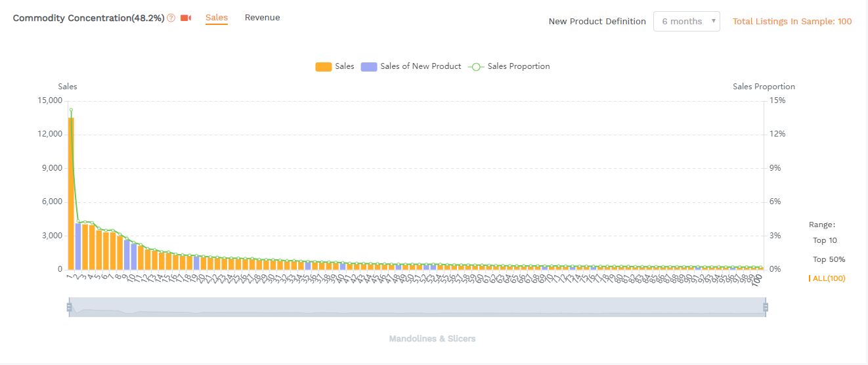
Task: Select the Top 50% range
Action: [829, 259]
